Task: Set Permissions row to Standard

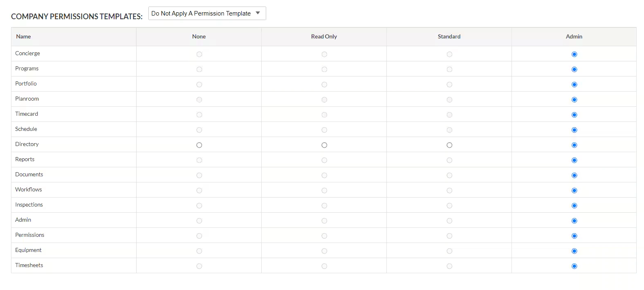Action: tap(449, 236)
